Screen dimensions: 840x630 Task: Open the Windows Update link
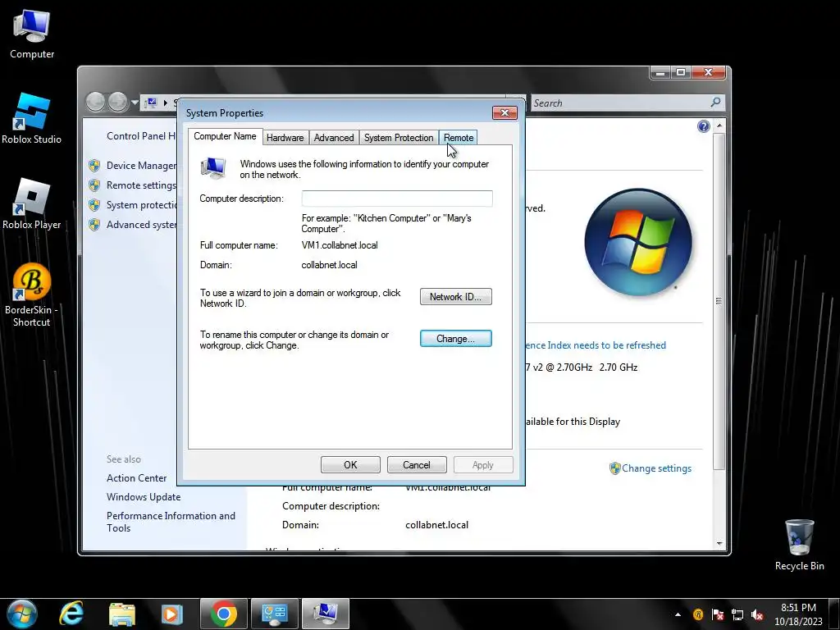pos(144,496)
